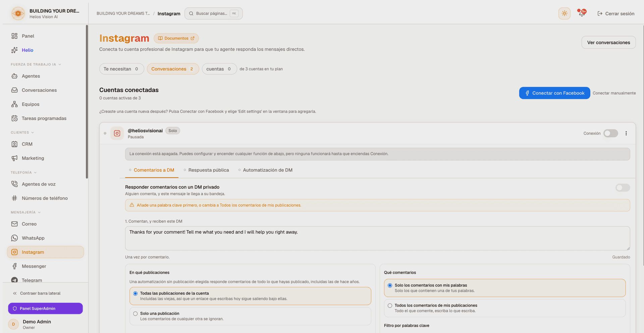Click the Messenger Facebook icon

14,266
